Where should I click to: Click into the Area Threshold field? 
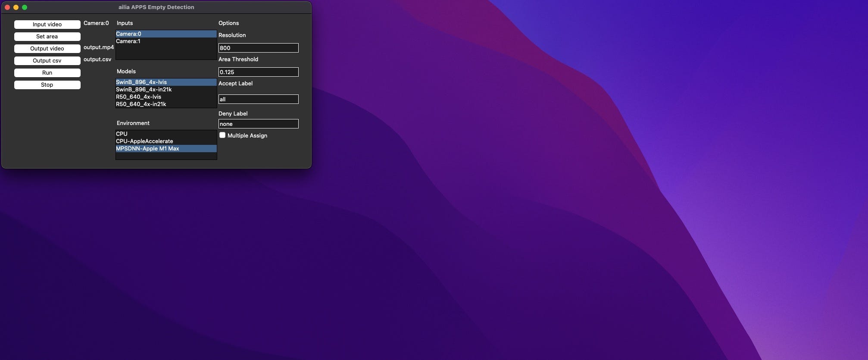(x=259, y=72)
